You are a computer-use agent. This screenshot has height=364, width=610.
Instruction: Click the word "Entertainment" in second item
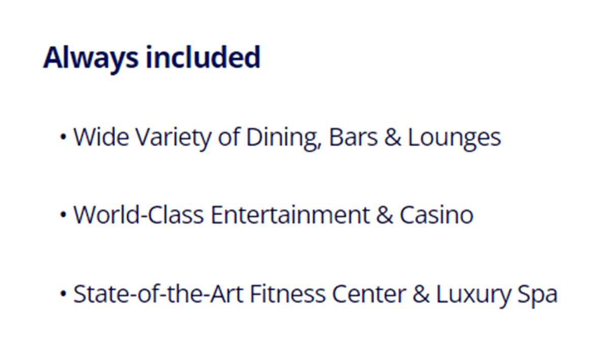[290, 215]
